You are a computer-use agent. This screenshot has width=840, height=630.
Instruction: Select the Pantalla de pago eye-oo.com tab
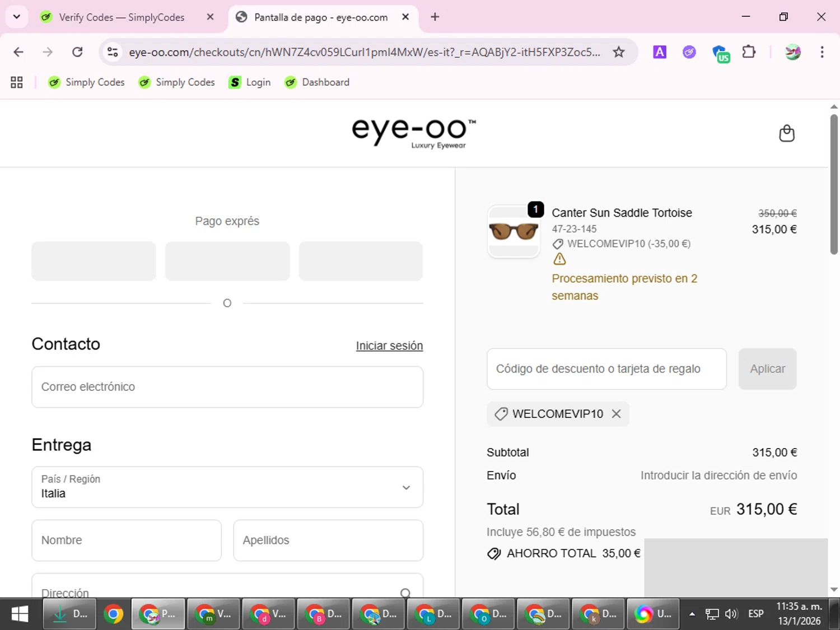[x=321, y=17]
